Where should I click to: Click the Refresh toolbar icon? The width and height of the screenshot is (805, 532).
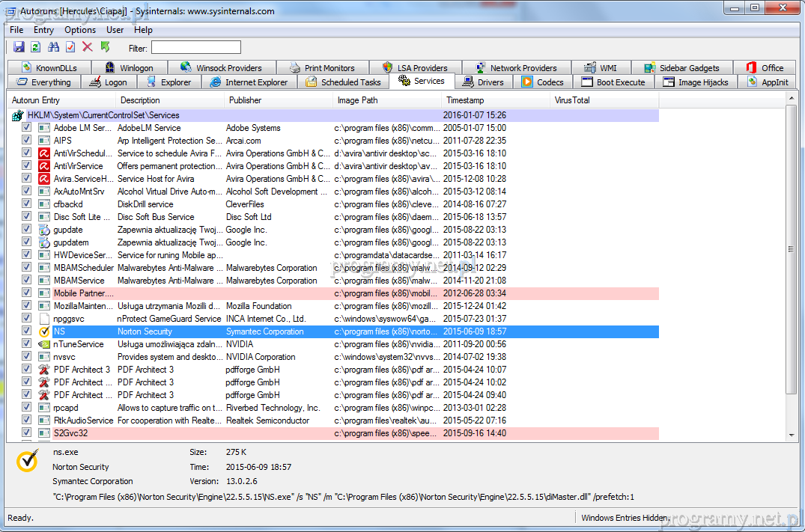36,47
